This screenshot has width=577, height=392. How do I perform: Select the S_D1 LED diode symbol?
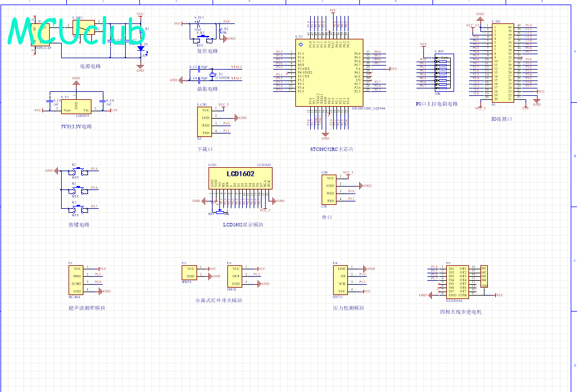coord(141,49)
